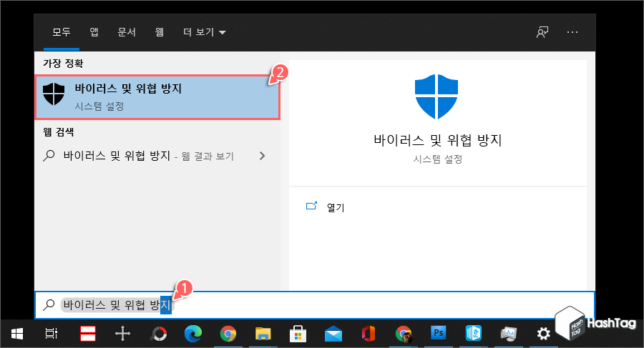Click 열기 to open the setting
The height and width of the screenshot is (348, 644).
click(x=336, y=207)
